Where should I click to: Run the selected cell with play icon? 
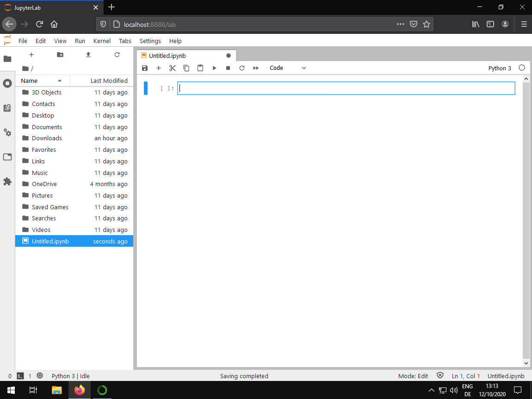pos(214,68)
